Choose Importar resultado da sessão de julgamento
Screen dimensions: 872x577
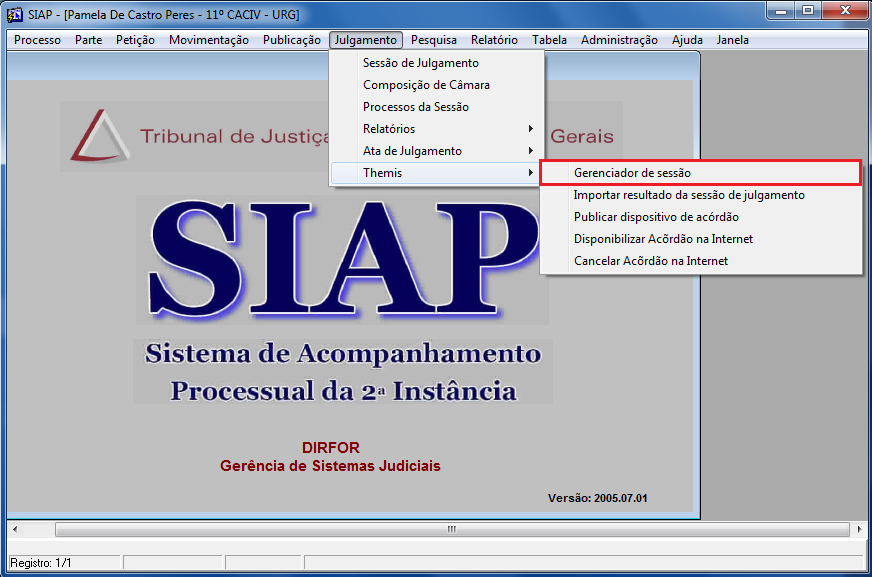[x=701, y=195]
